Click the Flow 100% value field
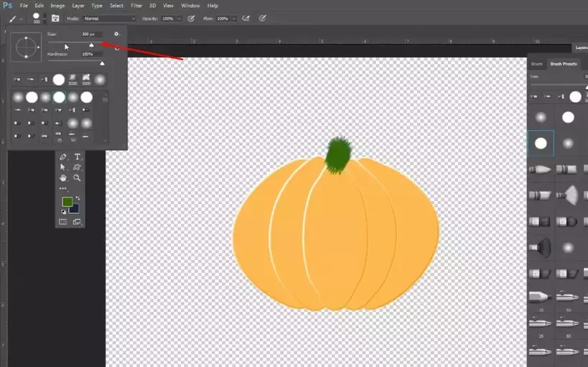588x367 pixels. coord(223,19)
